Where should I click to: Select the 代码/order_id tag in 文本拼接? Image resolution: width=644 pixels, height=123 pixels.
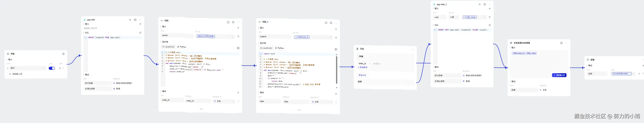pyautogui.click(x=518, y=53)
